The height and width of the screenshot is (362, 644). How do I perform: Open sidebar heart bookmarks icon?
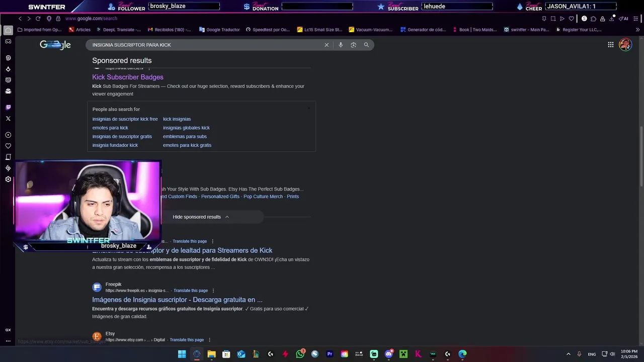point(8,146)
